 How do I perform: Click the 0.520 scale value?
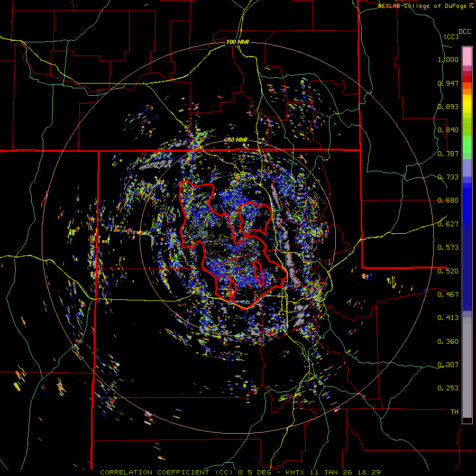tap(448, 271)
